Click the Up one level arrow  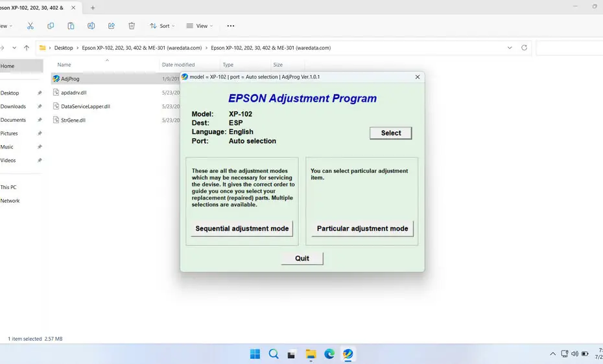(x=27, y=48)
